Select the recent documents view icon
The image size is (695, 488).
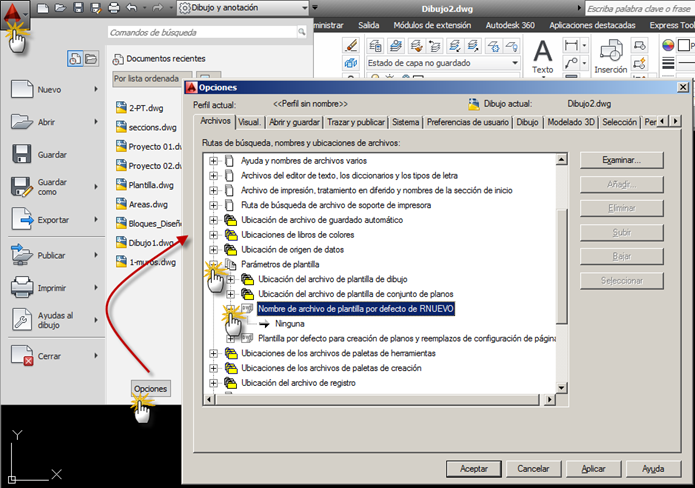coord(74,59)
